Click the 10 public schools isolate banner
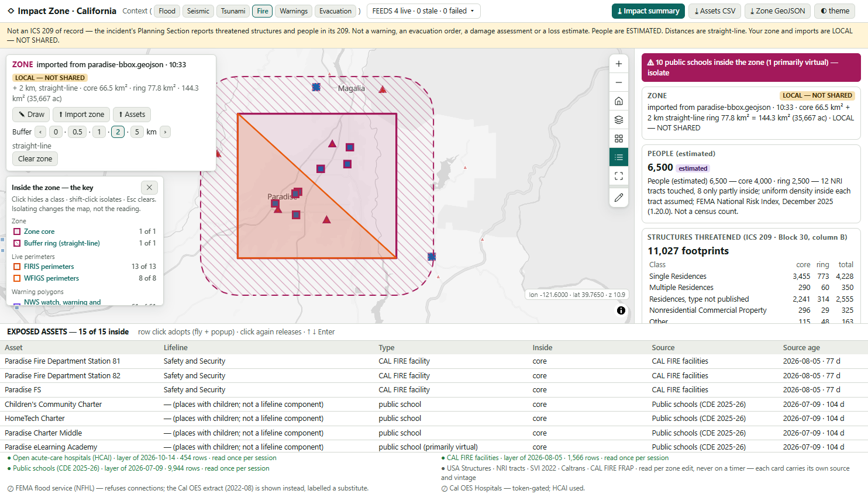The width and height of the screenshot is (868, 494). point(751,68)
